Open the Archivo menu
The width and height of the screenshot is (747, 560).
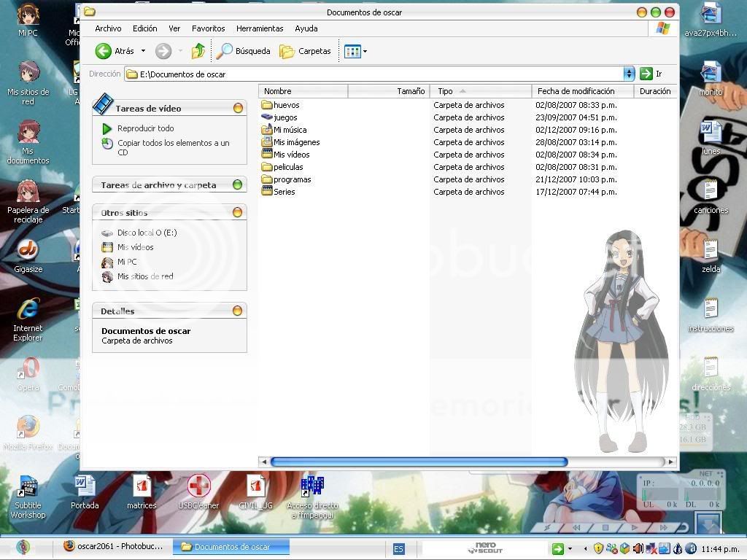[x=108, y=28]
